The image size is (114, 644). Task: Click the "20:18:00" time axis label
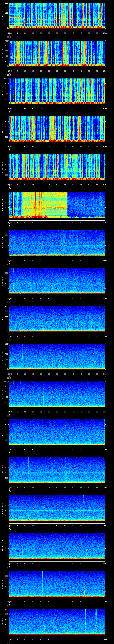[x=9, y=185]
